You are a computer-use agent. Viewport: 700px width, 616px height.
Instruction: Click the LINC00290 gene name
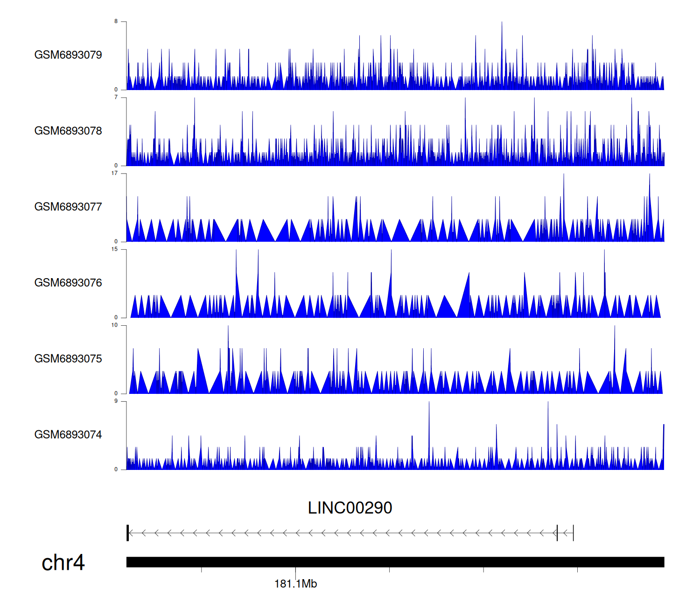coord(350,508)
